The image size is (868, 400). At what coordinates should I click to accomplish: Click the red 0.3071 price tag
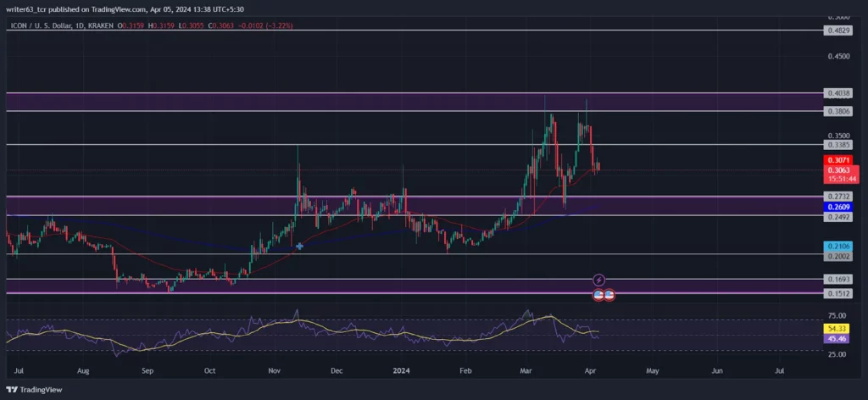pos(837,160)
